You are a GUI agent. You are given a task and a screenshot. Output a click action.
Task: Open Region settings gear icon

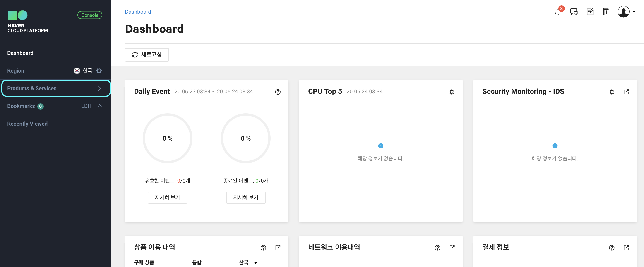pos(99,70)
